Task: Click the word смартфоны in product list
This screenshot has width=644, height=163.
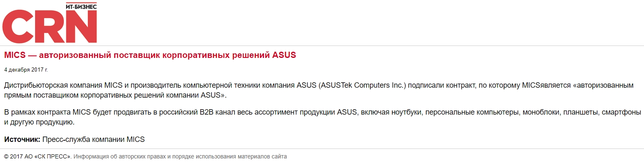Action: pyautogui.click(x=622, y=113)
